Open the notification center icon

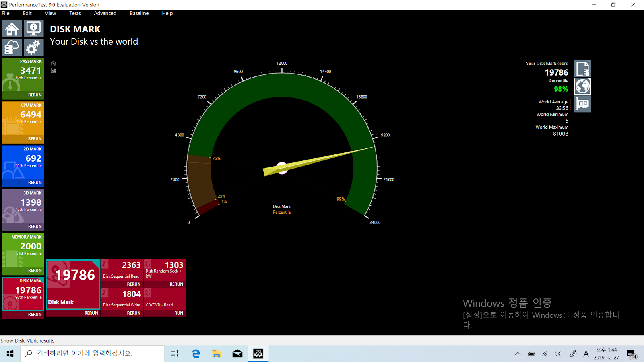click(x=631, y=354)
